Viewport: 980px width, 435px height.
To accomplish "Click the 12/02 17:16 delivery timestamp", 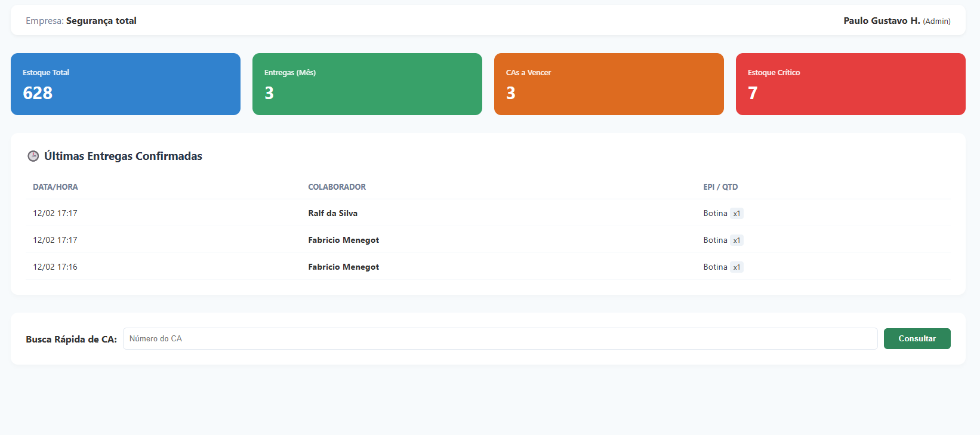I will (55, 267).
